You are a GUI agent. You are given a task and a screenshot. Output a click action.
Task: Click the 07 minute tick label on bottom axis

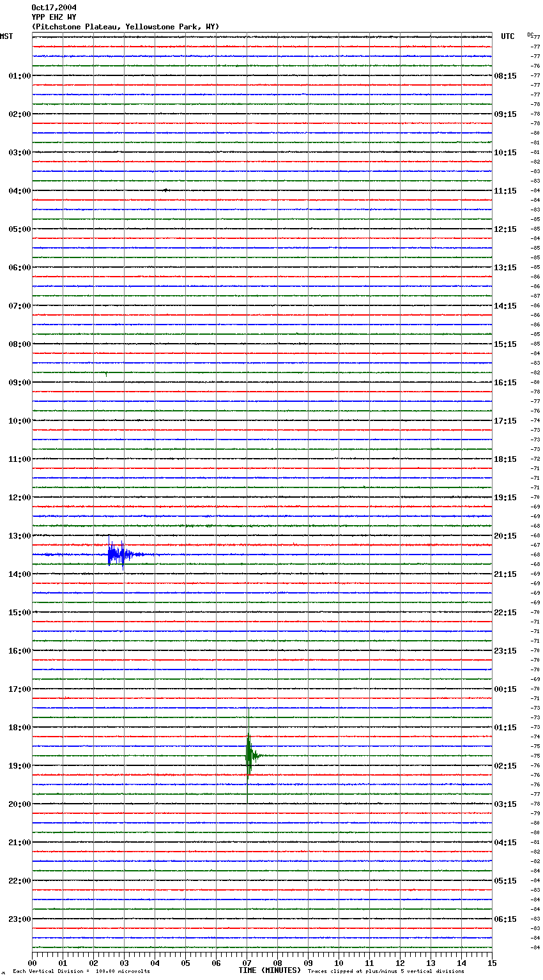tap(247, 963)
